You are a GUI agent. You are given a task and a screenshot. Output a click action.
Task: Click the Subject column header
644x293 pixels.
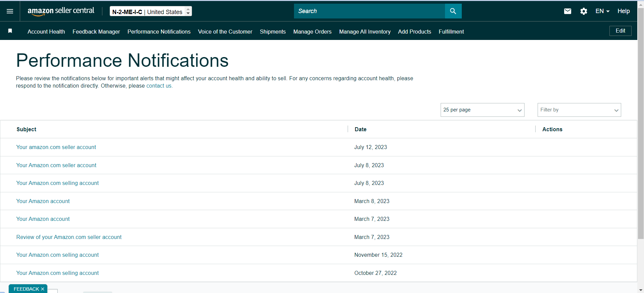pos(27,129)
